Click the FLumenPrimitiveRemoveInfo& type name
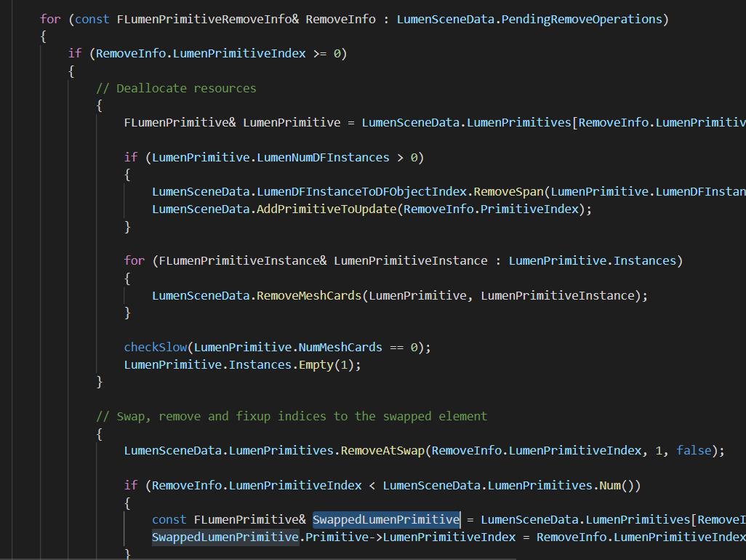The image size is (746, 560). pos(208,20)
